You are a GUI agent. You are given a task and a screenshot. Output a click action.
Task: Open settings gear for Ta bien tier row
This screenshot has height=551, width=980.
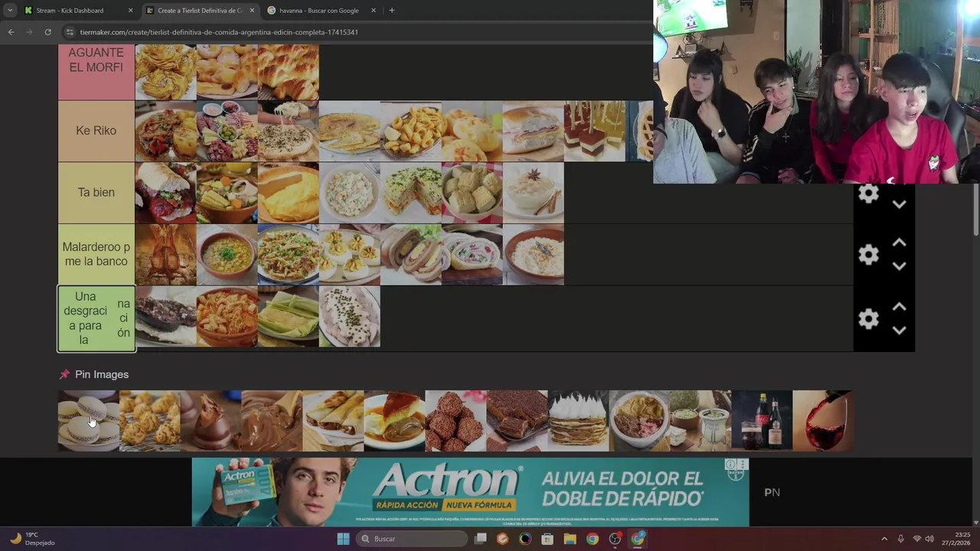pos(868,194)
